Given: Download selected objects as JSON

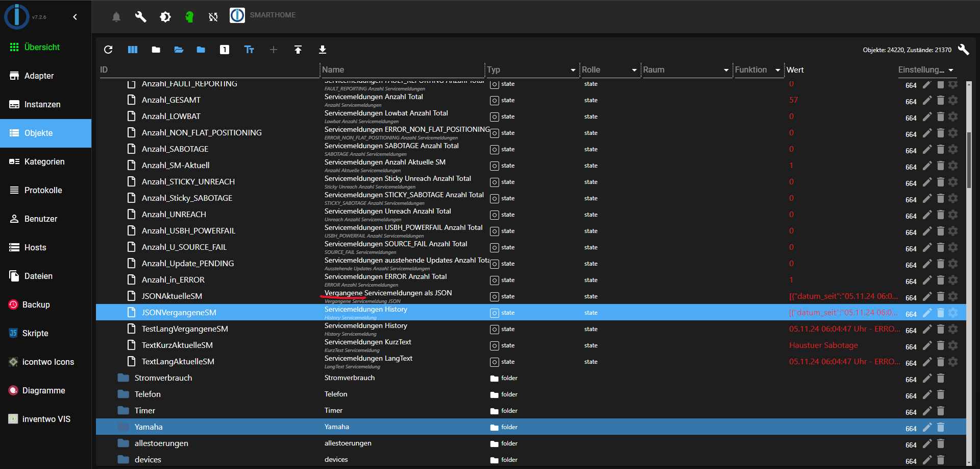Looking at the screenshot, I should point(323,50).
